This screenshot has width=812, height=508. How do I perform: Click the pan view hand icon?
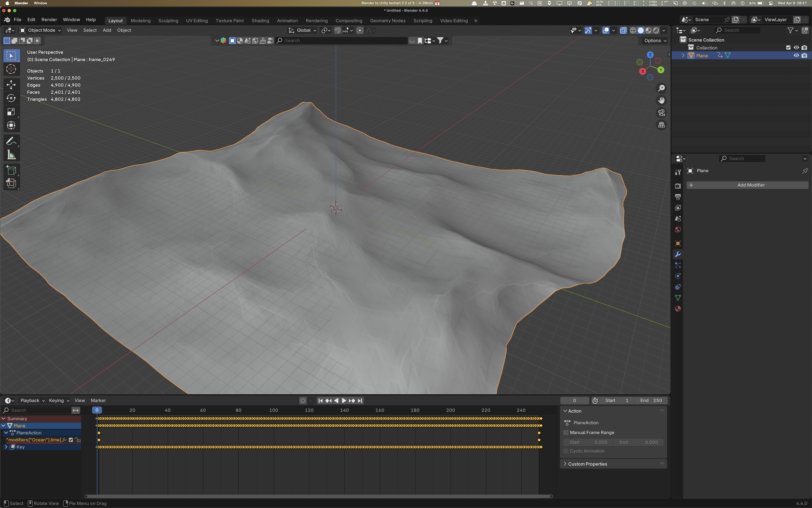tap(661, 101)
